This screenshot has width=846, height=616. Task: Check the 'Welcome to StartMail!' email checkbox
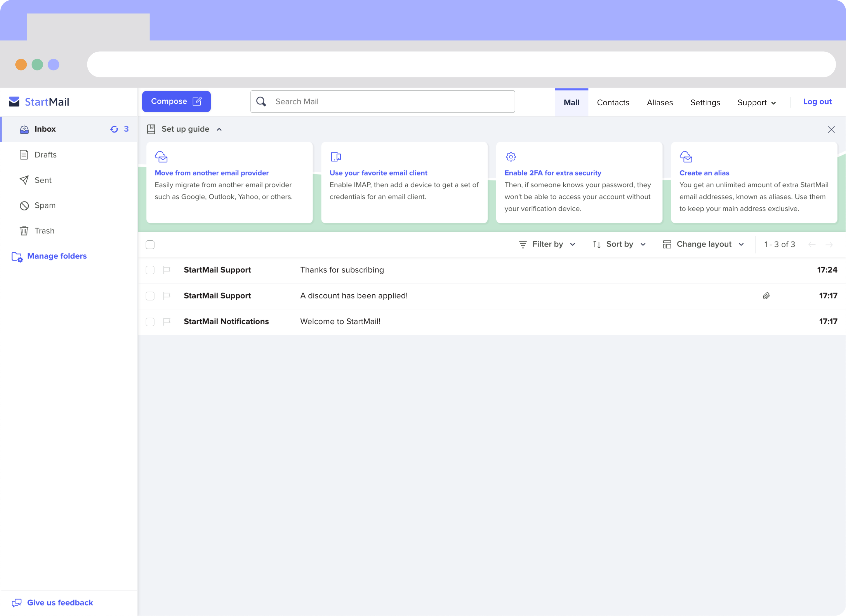click(150, 322)
